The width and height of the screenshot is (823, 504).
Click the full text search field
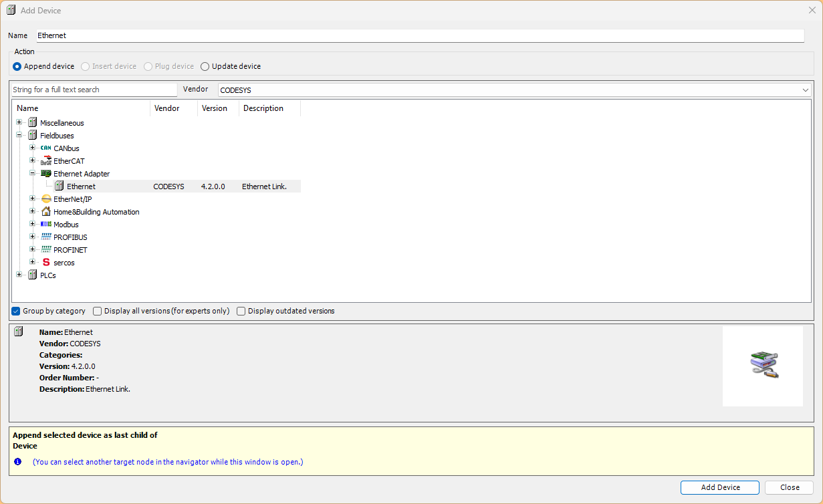(x=94, y=90)
